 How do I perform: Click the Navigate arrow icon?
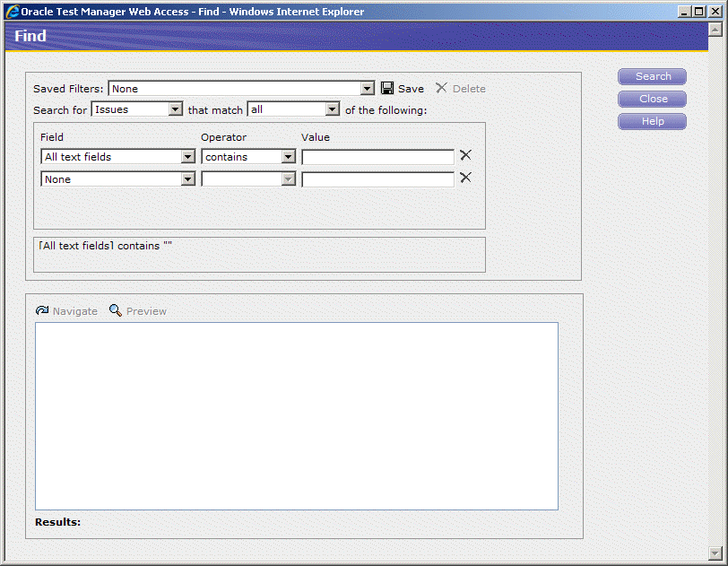tap(42, 310)
